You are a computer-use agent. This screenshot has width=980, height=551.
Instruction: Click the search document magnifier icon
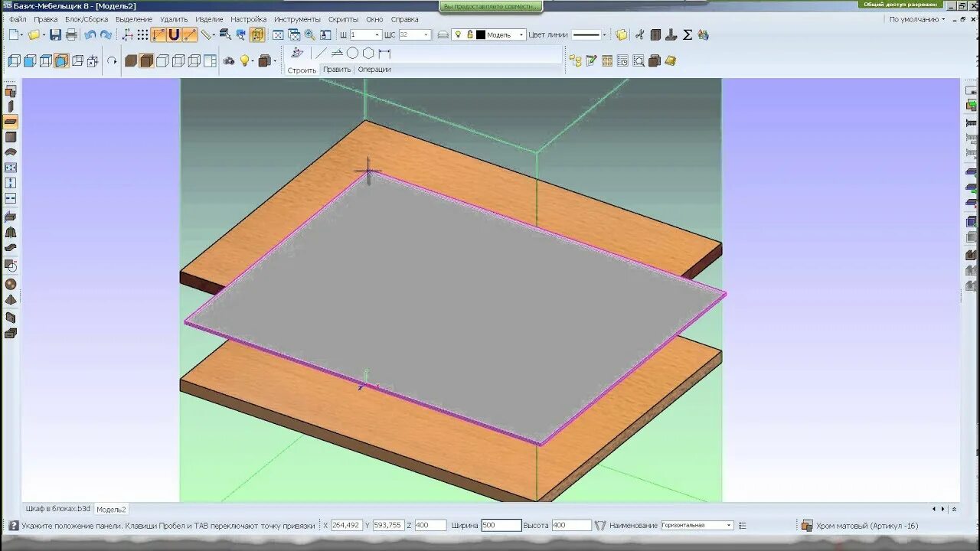pyautogui.click(x=639, y=60)
